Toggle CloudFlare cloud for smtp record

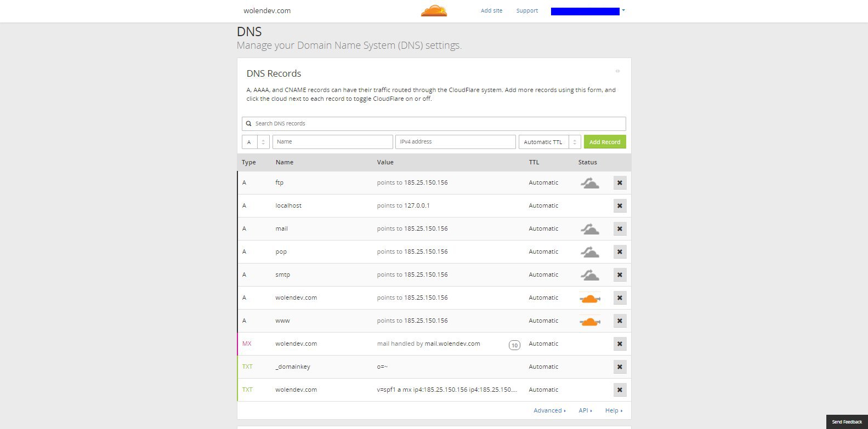[589, 275]
